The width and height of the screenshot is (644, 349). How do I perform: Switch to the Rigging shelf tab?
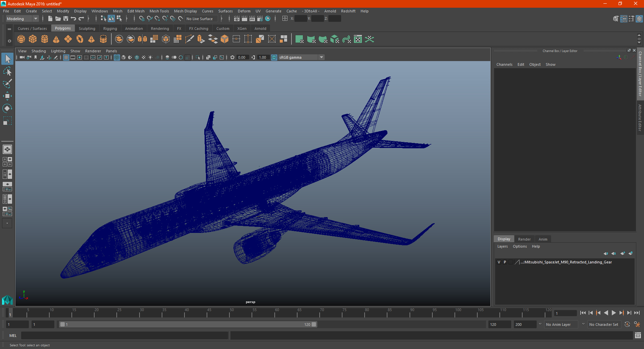[110, 29]
